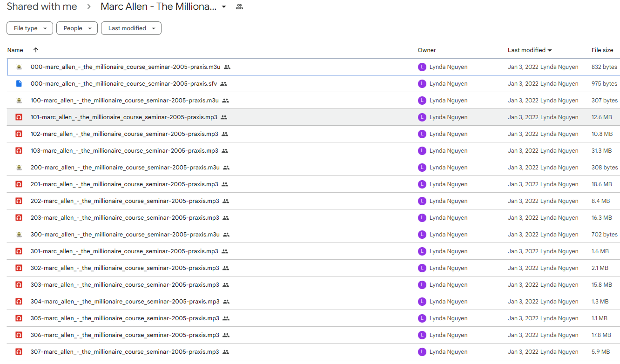Click the Marc Allen folder title breadcrumb
Image resolution: width=620 pixels, height=364 pixels.
point(158,7)
